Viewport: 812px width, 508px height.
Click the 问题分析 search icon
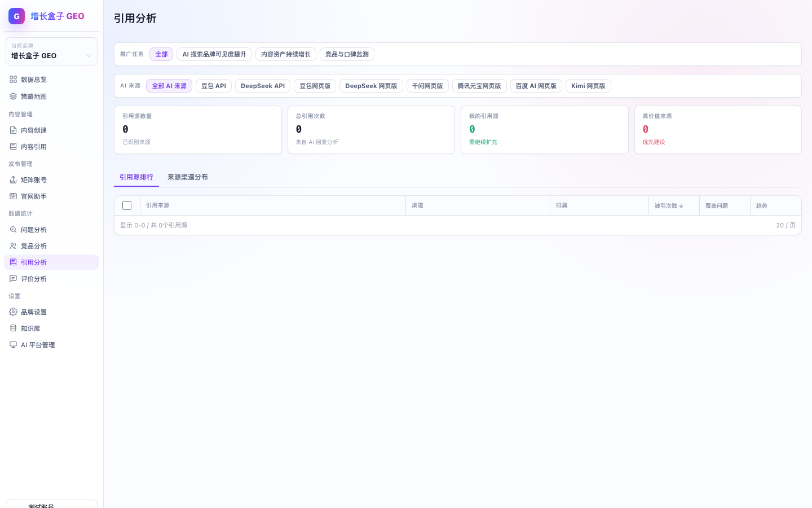tap(13, 230)
